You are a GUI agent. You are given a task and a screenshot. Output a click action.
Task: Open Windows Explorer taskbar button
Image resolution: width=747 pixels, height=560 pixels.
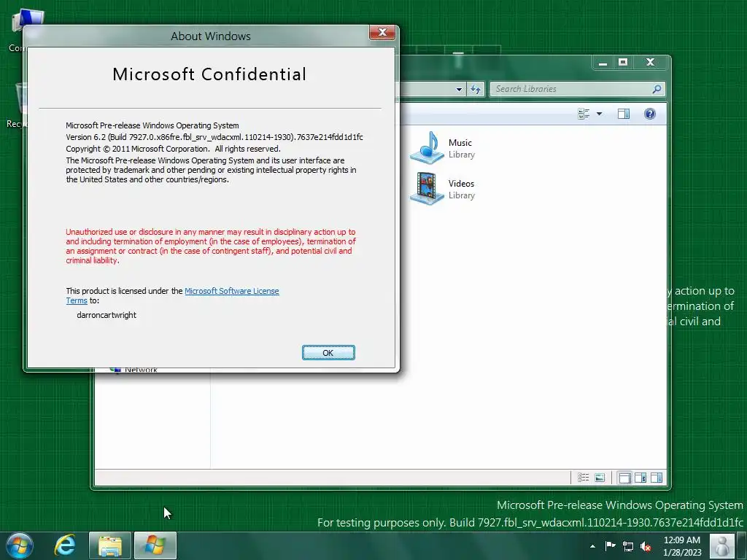click(x=110, y=545)
